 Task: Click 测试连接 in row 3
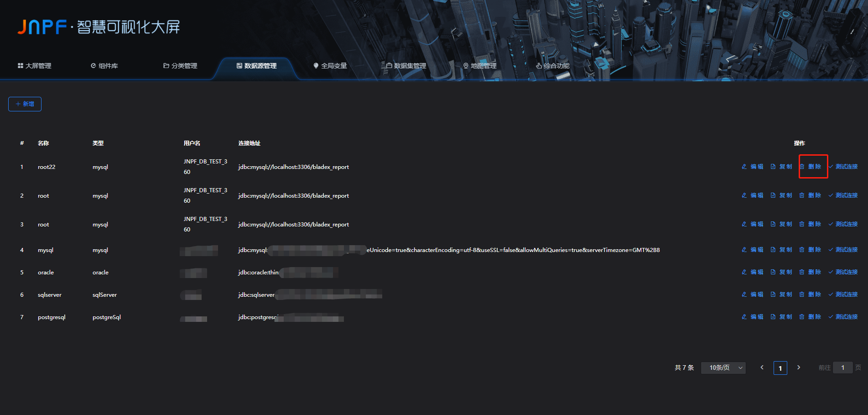pos(843,224)
